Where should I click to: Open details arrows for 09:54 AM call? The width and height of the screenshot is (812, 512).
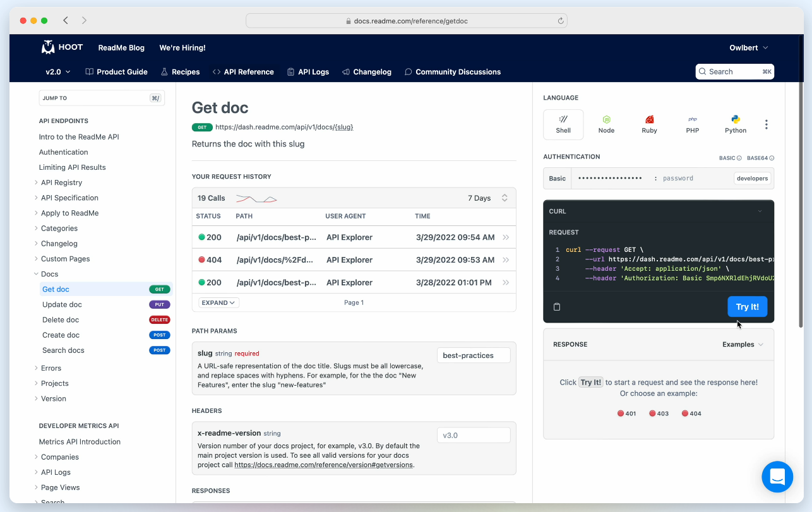(x=506, y=237)
